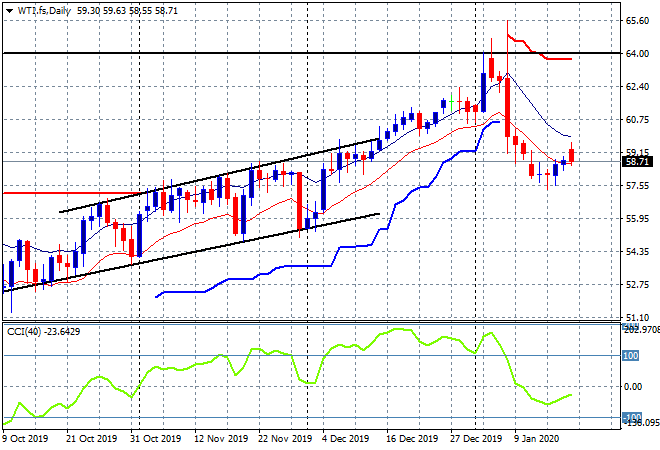The width and height of the screenshot is (660, 450).
Task: Select the thick red horizontal line near 57.20
Action: coord(72,193)
